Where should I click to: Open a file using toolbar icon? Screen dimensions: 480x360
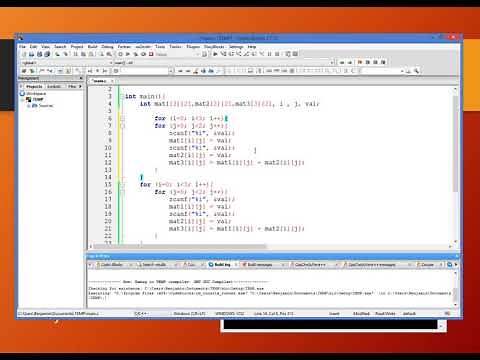[31, 54]
